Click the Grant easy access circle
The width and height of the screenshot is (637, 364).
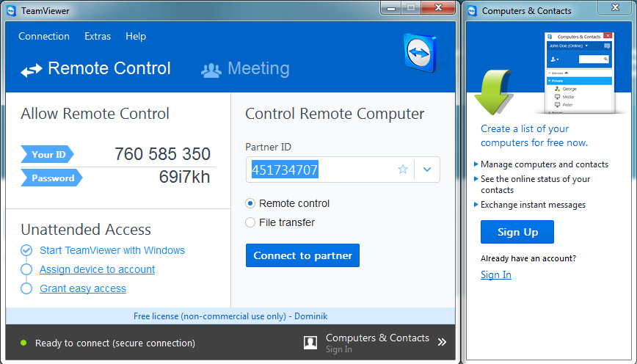click(26, 288)
